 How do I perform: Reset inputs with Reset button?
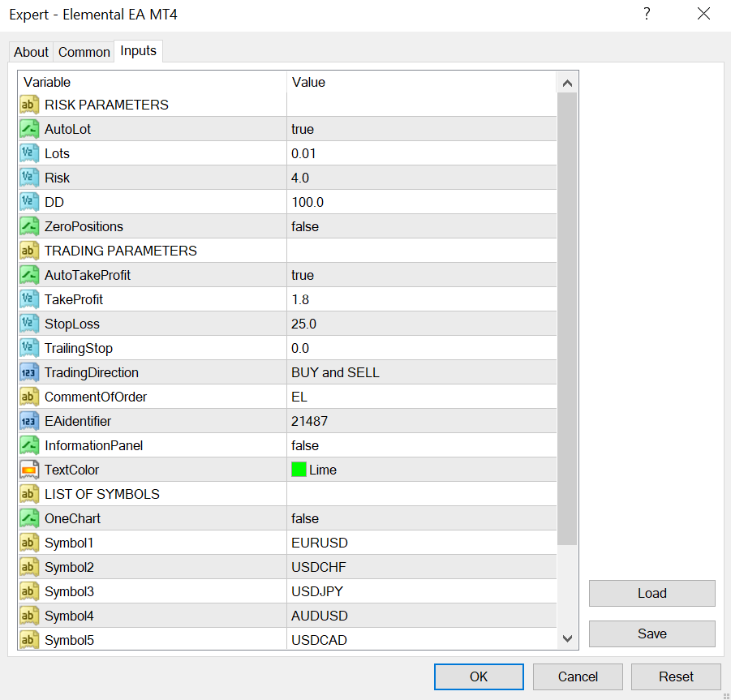[676, 676]
